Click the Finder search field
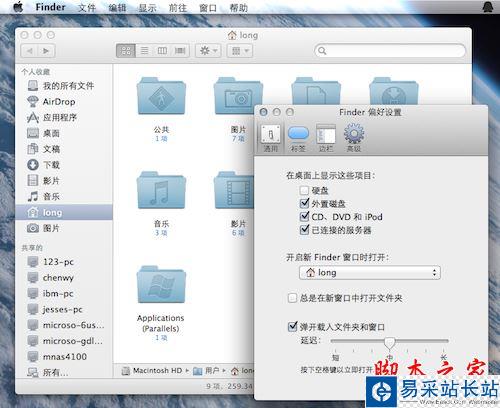 390,51
